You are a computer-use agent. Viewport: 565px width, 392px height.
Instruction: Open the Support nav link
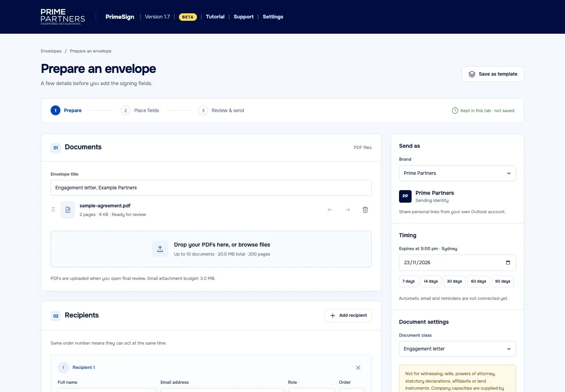coord(244,17)
